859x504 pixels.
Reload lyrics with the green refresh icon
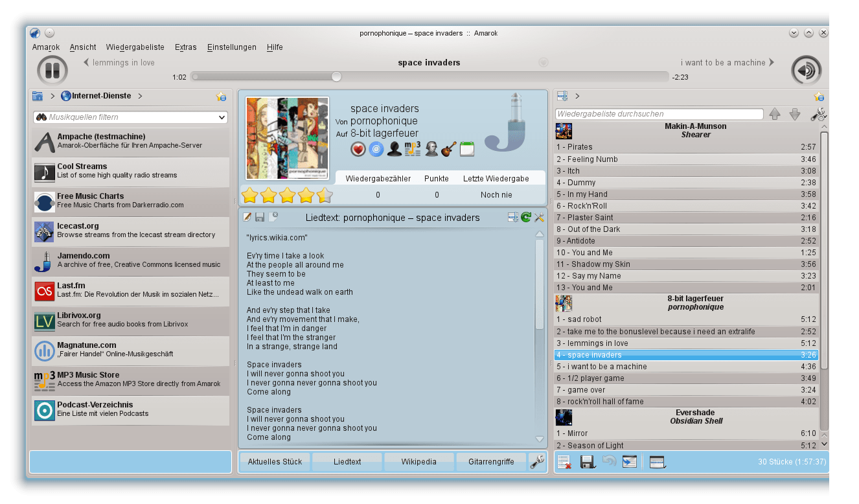pos(526,217)
